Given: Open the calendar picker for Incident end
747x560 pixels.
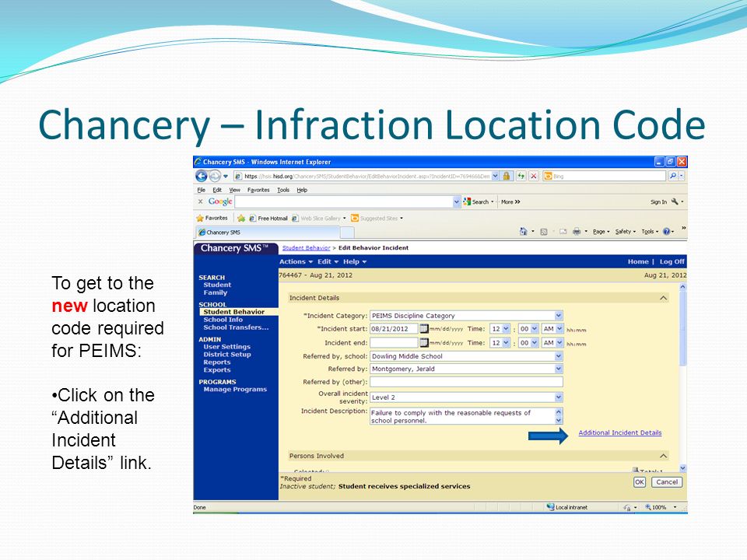Looking at the screenshot, I should (424, 342).
